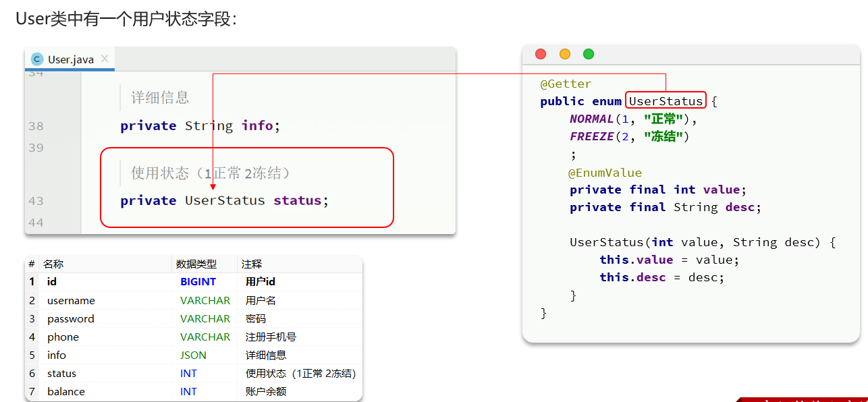
Task: Click the green maximize dot on code window
Action: tap(589, 54)
